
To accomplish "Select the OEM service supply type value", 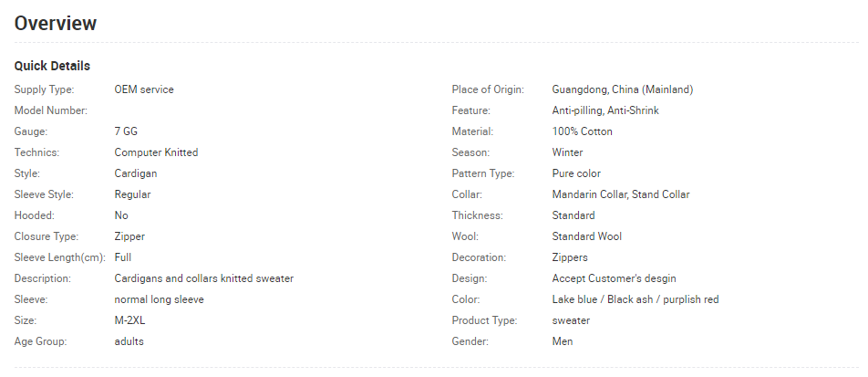I will pos(144,89).
